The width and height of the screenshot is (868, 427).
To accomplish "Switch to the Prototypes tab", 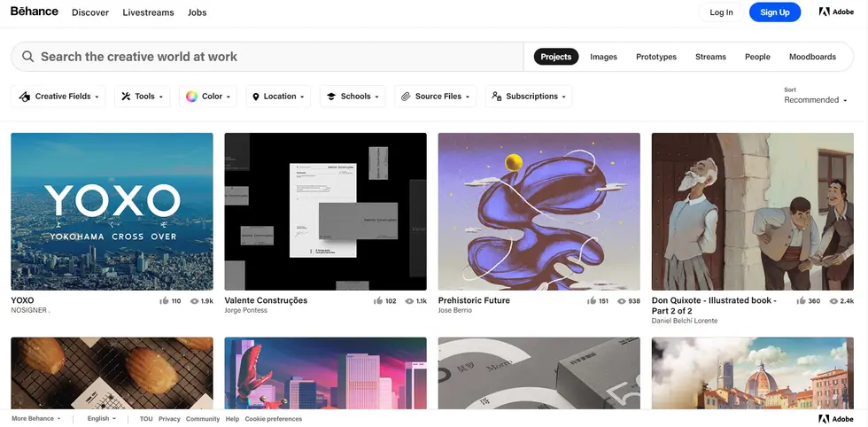I will [656, 57].
